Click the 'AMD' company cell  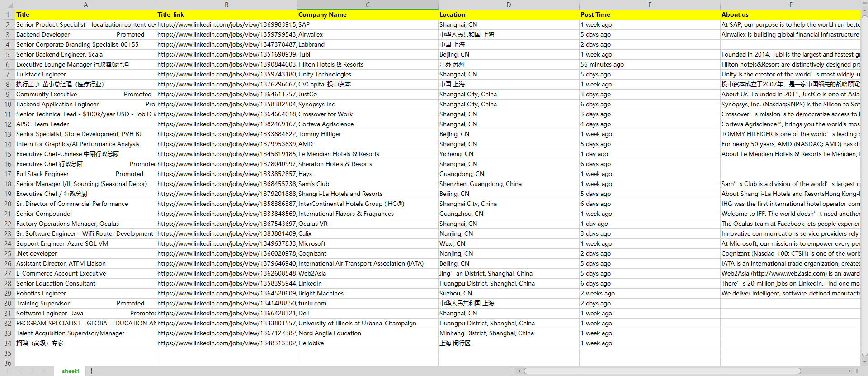click(368, 144)
